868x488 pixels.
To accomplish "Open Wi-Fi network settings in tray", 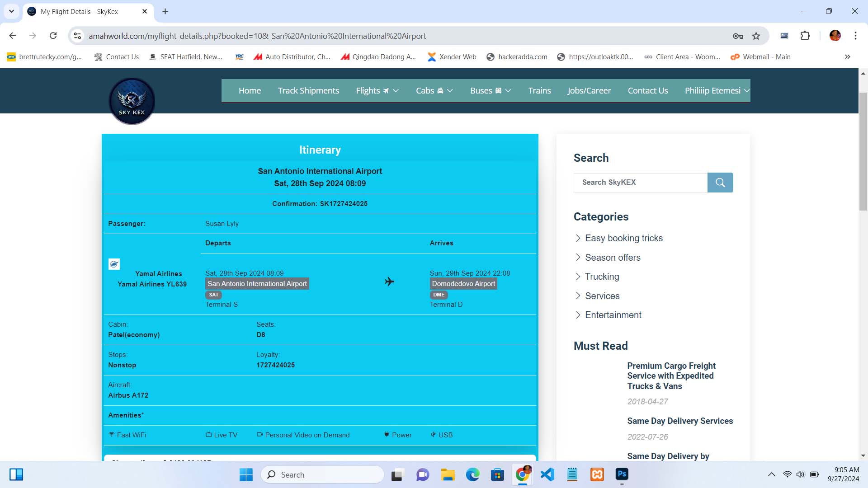I will click(787, 474).
